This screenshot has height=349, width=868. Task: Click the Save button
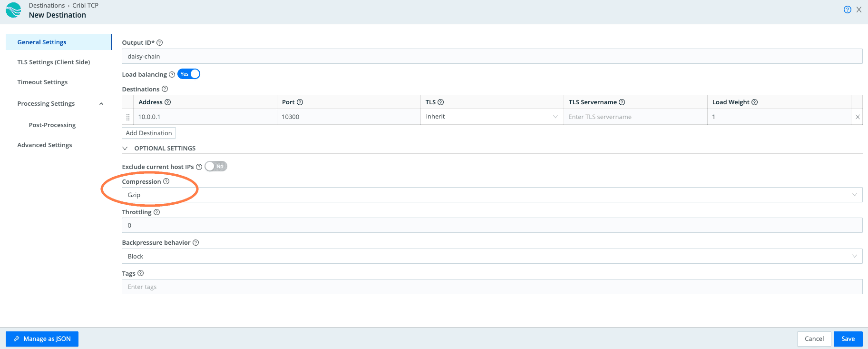(848, 339)
